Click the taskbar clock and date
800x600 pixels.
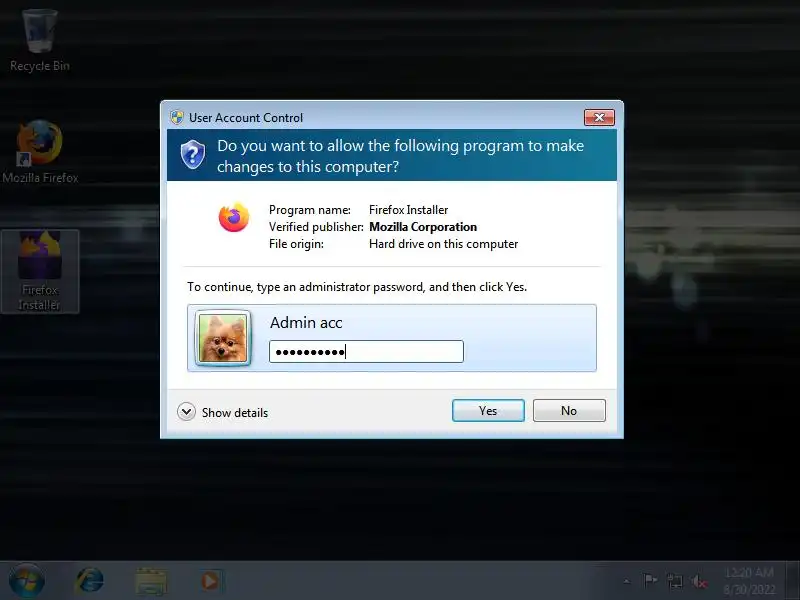[749, 581]
